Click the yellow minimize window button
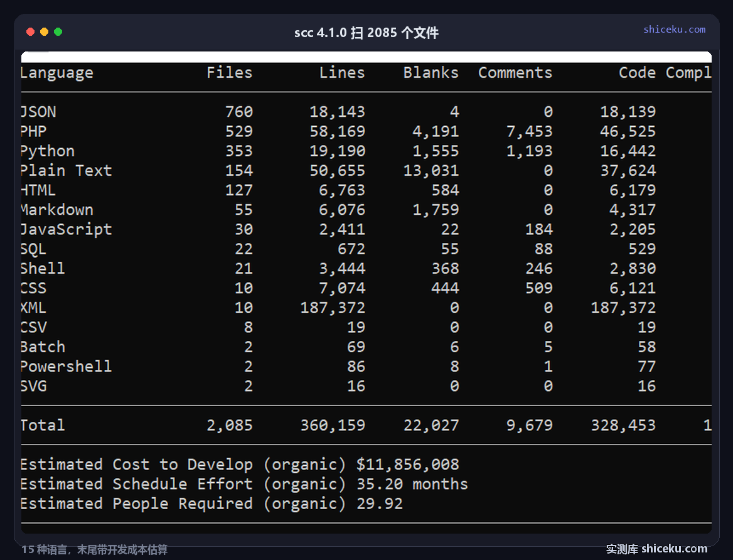This screenshot has height=560, width=733. click(45, 32)
